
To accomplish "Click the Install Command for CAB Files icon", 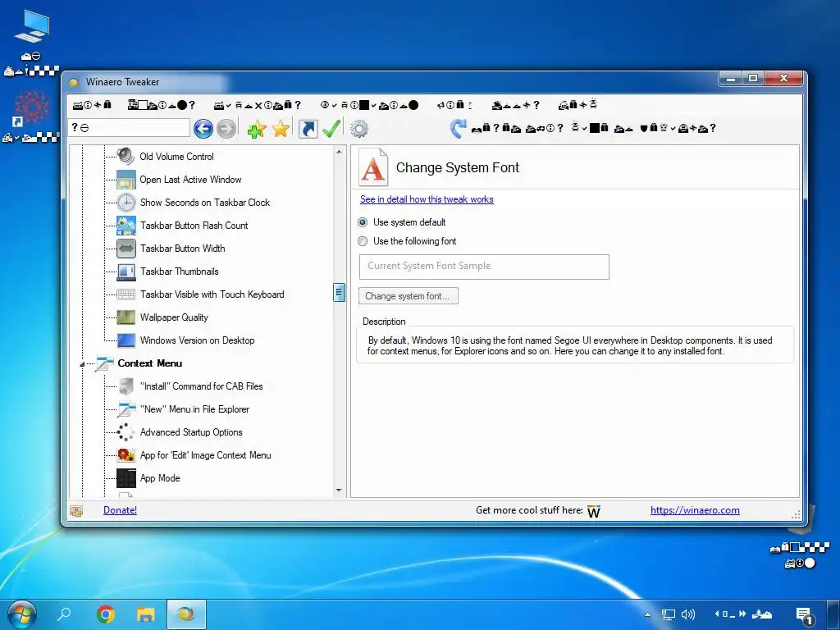I will click(126, 386).
